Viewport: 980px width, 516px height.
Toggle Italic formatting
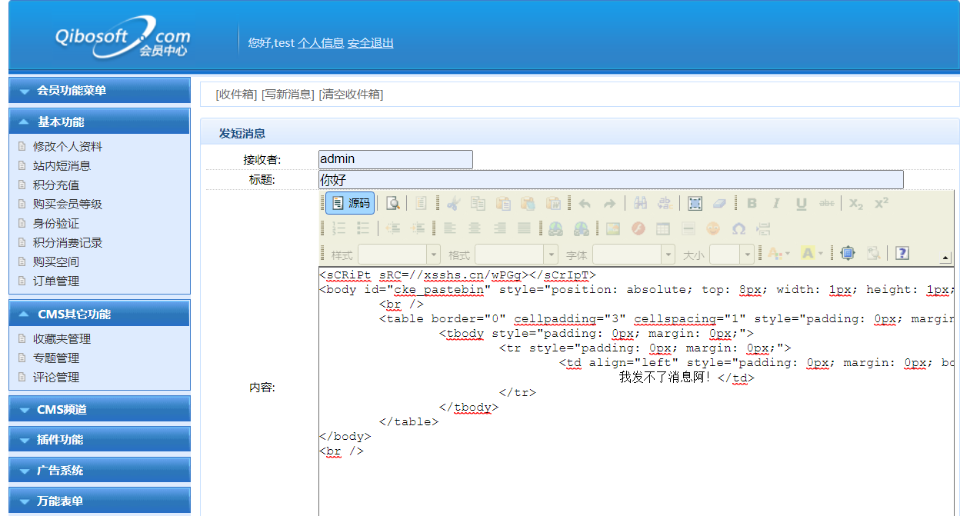pyautogui.click(x=776, y=203)
